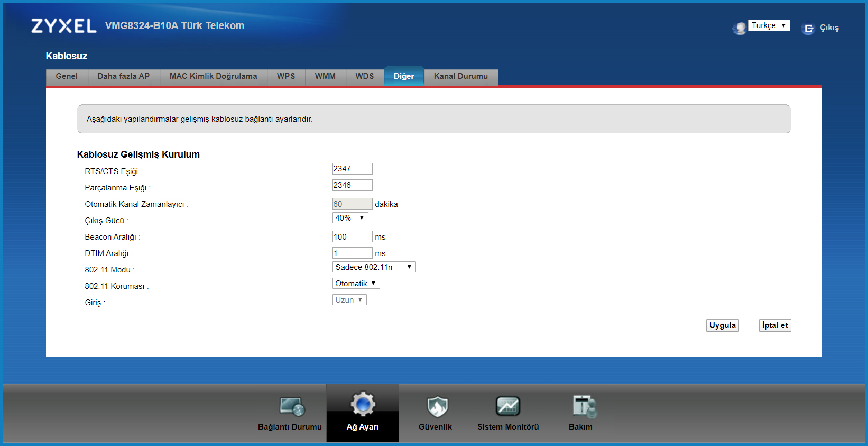Open Güvenlik shield icon

pos(437,406)
